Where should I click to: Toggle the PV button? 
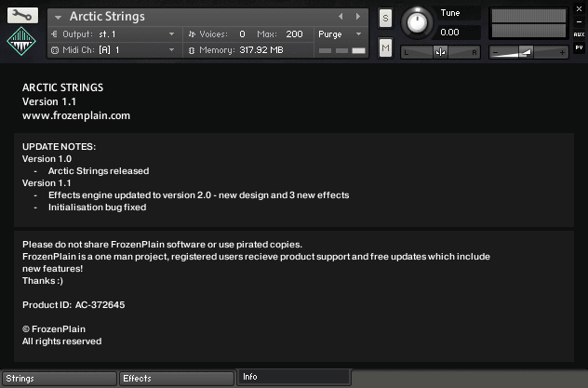click(579, 47)
